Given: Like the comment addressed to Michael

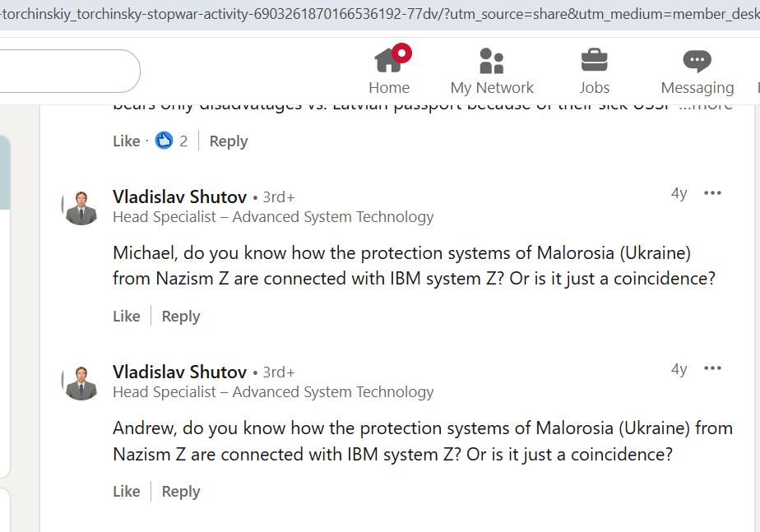Looking at the screenshot, I should 127,317.
